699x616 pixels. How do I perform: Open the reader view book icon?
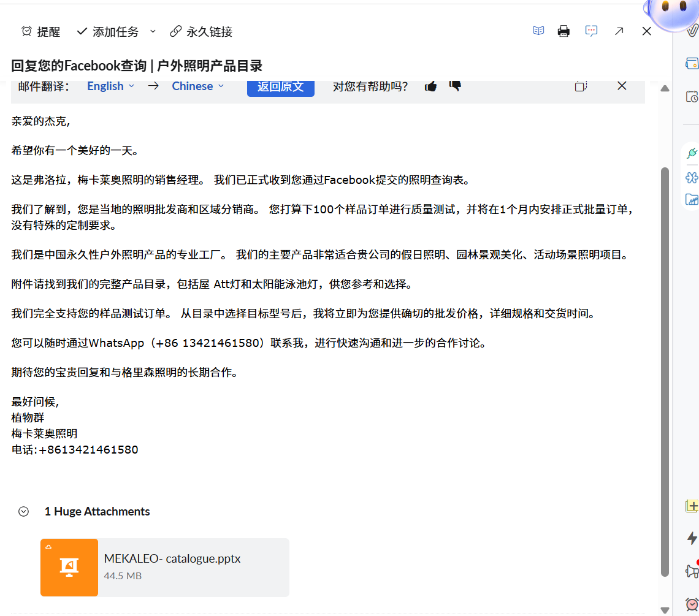point(538,31)
